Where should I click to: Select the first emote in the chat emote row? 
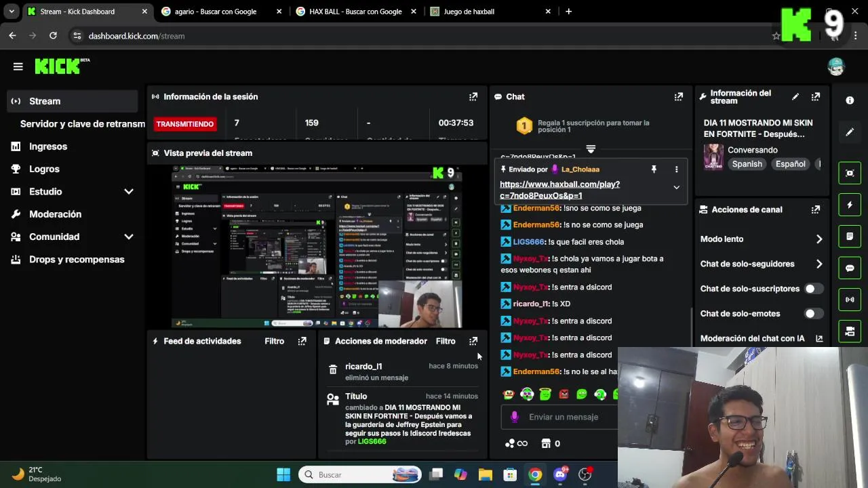coord(509,394)
